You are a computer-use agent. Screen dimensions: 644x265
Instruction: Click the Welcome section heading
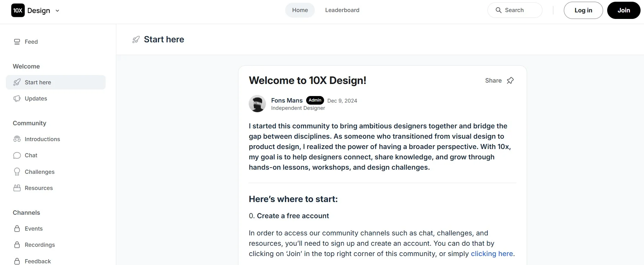[x=26, y=66]
